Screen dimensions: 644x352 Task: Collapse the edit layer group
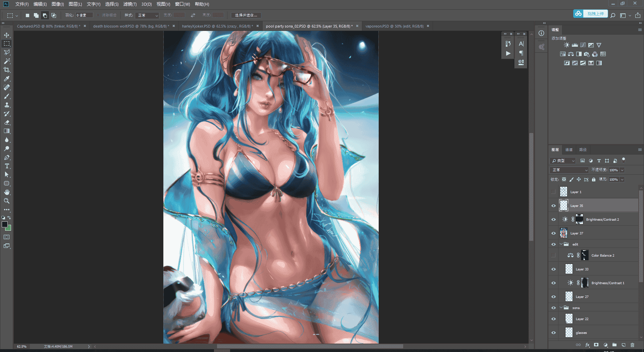click(x=561, y=244)
